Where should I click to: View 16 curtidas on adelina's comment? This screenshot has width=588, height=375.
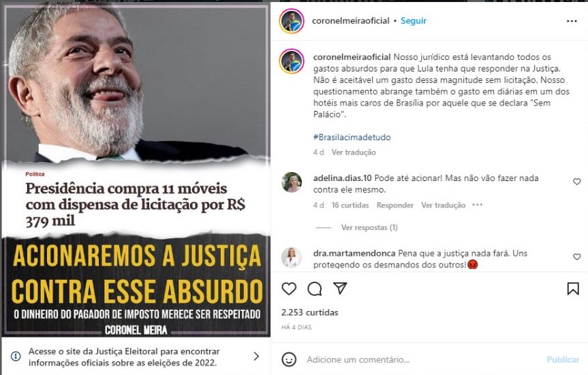tap(350, 205)
